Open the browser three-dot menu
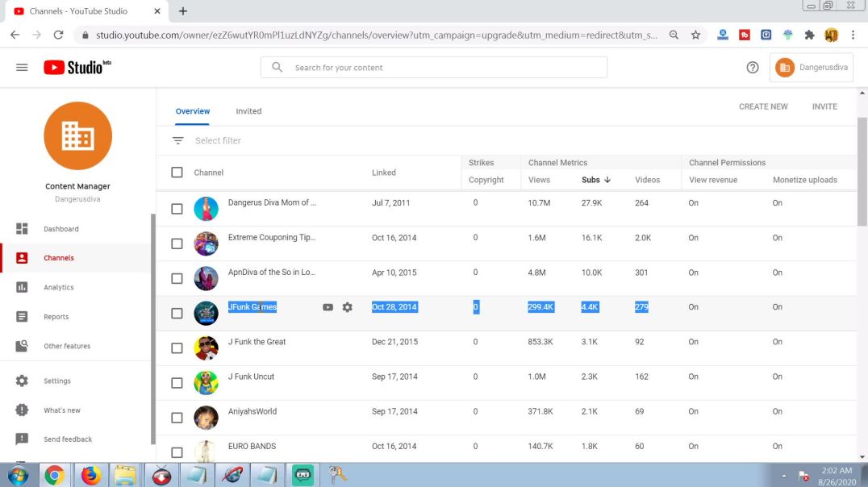Viewport: 868px width, 487px height. [x=853, y=35]
